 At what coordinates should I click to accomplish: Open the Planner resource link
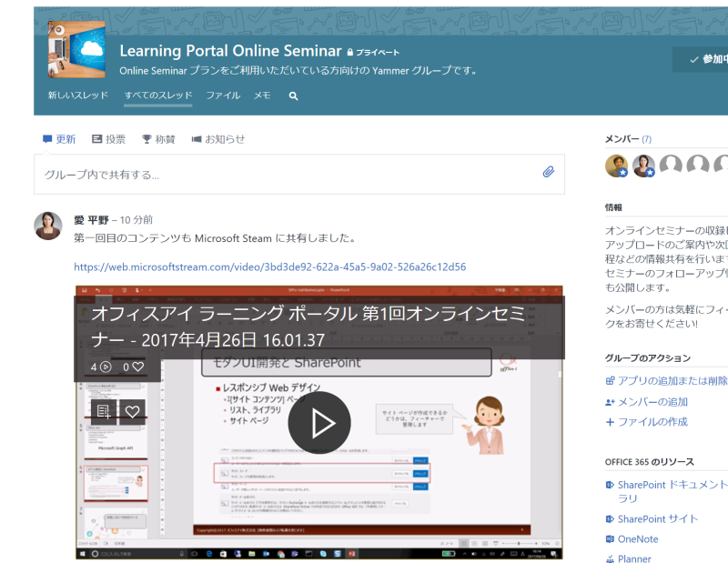628,558
